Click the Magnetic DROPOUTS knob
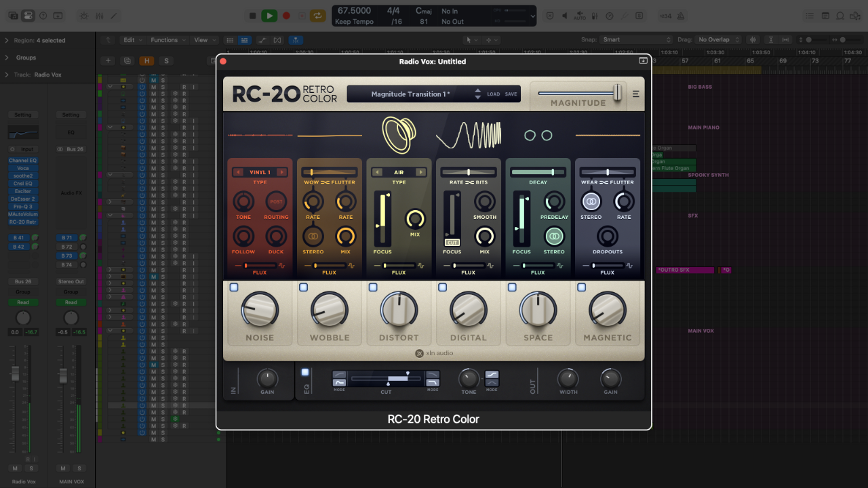The width and height of the screenshot is (868, 488). pyautogui.click(x=607, y=236)
